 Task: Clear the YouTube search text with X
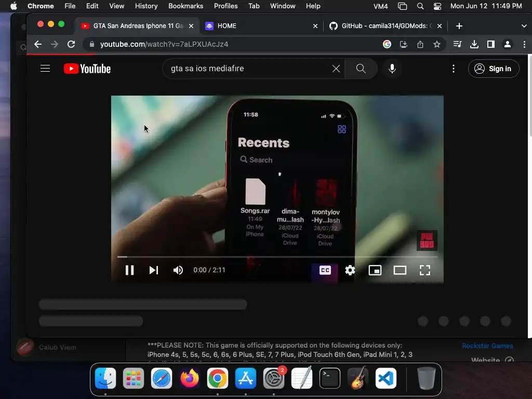(x=336, y=69)
